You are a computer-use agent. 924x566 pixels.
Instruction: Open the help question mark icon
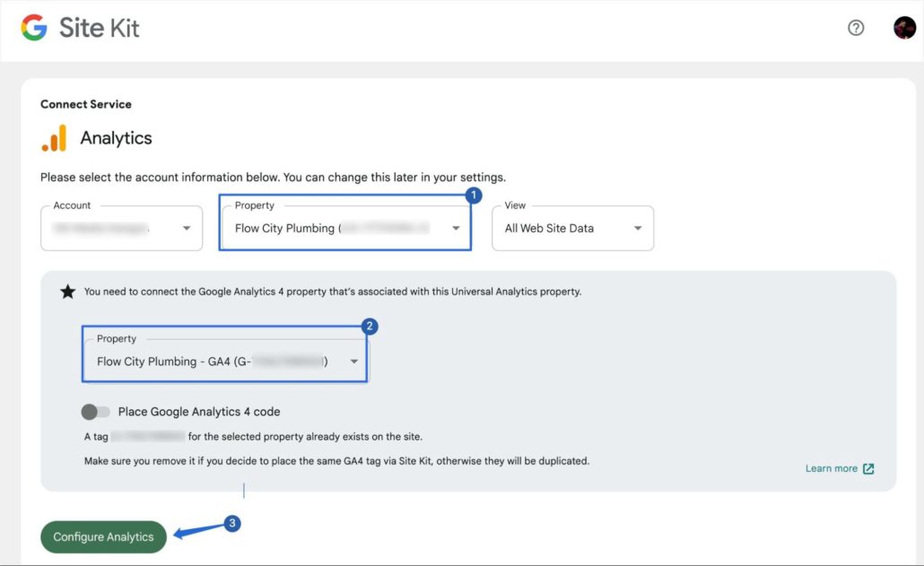856,28
